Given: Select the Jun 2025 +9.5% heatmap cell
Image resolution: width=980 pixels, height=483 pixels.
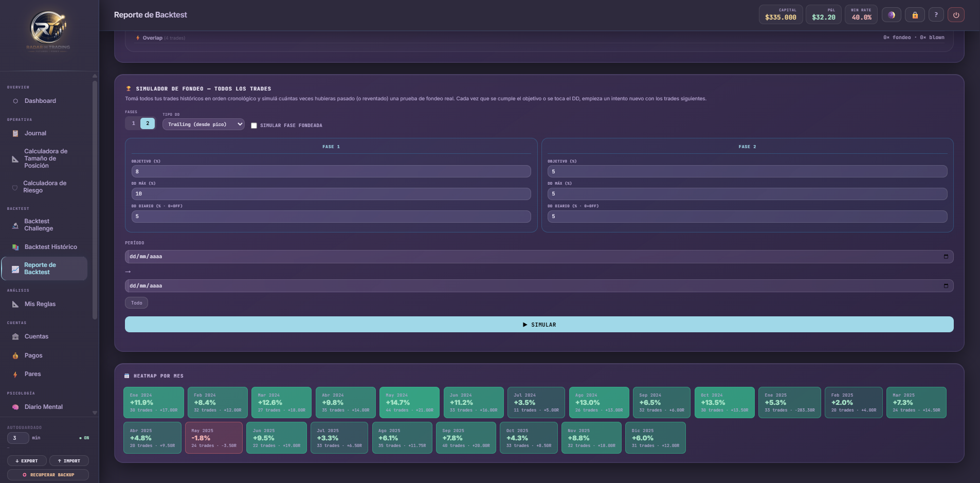Looking at the screenshot, I should (277, 438).
